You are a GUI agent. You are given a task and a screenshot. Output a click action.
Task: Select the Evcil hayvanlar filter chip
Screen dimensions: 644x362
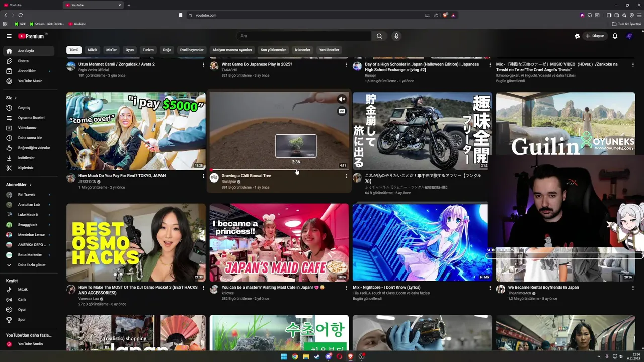click(x=192, y=50)
